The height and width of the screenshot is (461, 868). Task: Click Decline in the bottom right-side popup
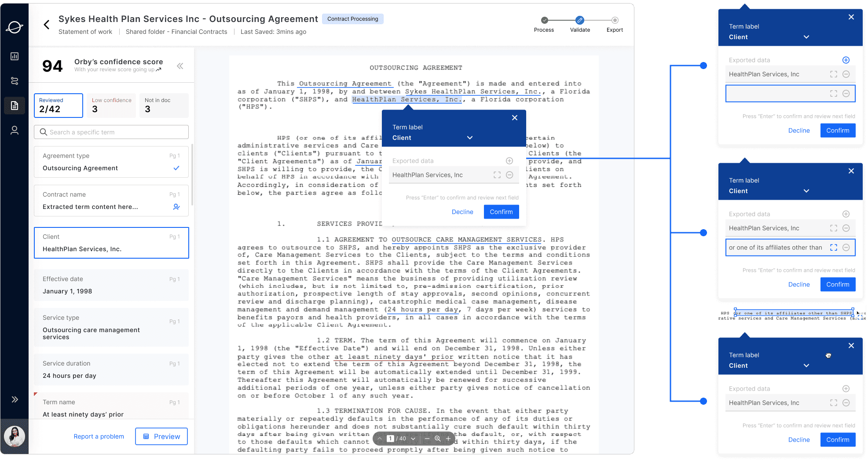point(799,440)
